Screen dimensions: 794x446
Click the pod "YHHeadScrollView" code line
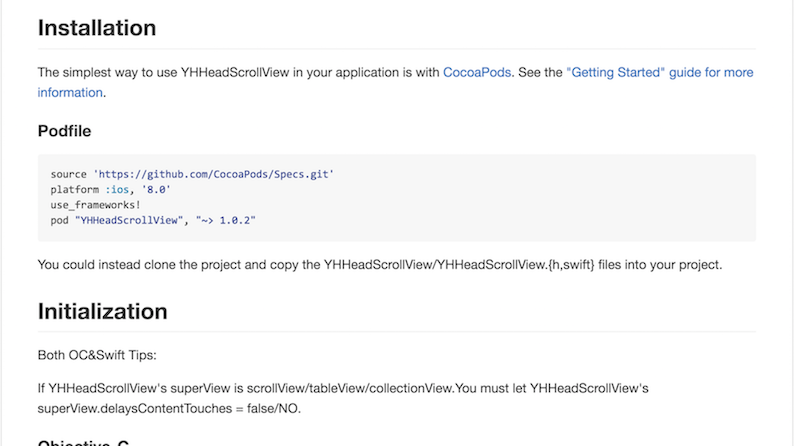click(x=153, y=220)
